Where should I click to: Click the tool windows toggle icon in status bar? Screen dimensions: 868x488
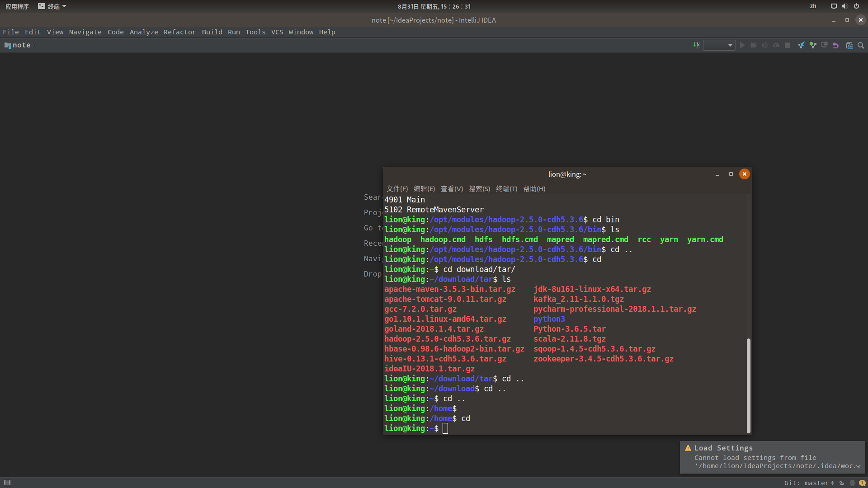[7, 483]
